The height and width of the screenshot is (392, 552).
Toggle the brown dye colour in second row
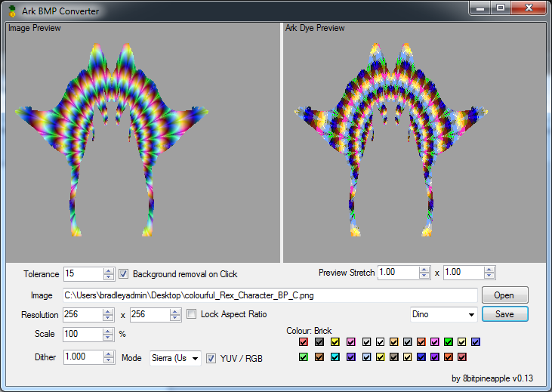(319, 357)
